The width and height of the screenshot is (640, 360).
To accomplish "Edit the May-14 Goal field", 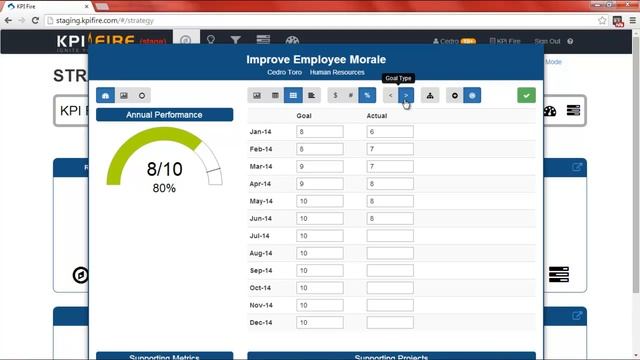I will coord(320,201).
